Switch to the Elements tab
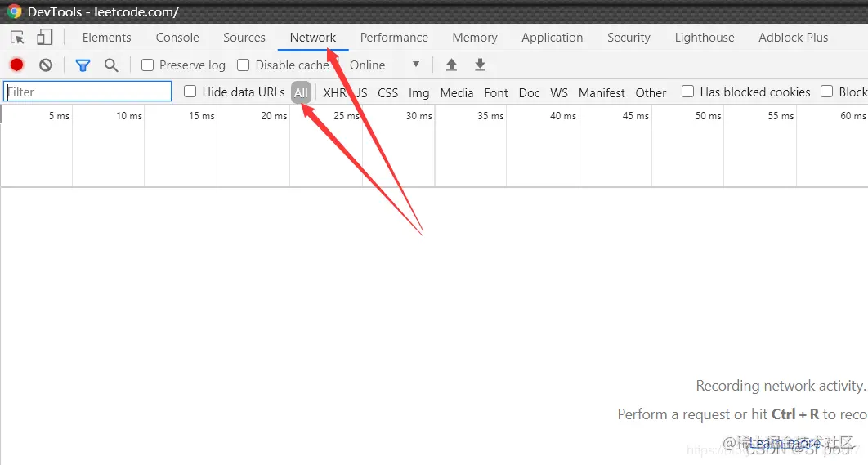 click(x=107, y=37)
